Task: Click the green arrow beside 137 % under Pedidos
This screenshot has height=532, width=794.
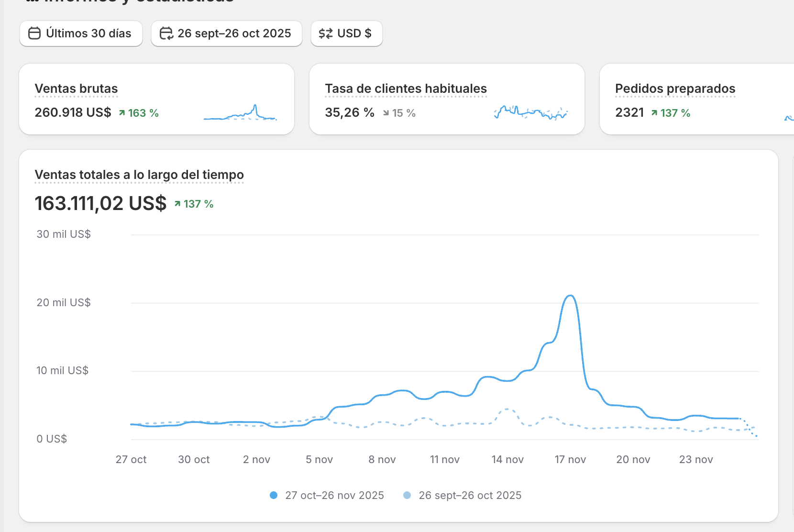Action: (654, 113)
